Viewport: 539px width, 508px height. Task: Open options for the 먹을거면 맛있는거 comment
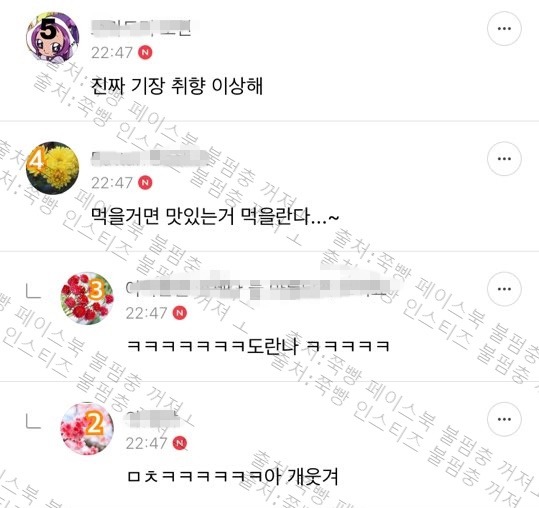click(x=504, y=159)
